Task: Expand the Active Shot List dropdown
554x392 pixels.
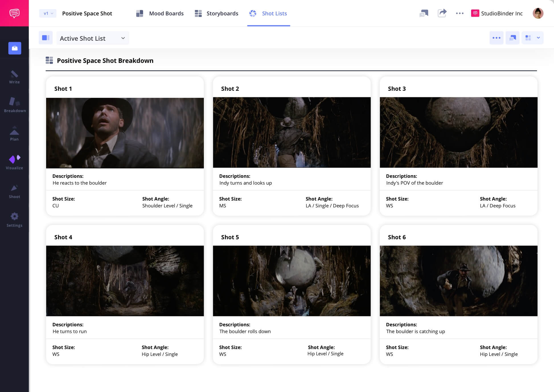Action: click(x=93, y=38)
